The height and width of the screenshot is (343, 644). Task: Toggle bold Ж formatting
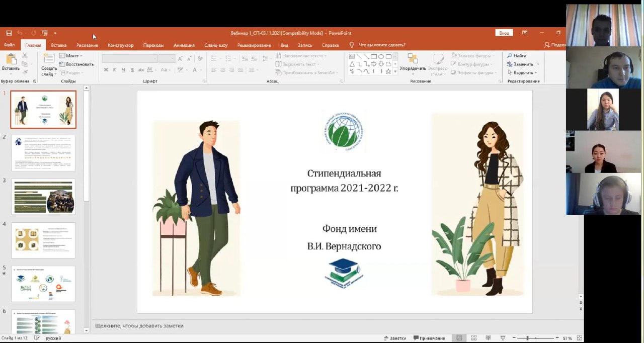(x=106, y=70)
